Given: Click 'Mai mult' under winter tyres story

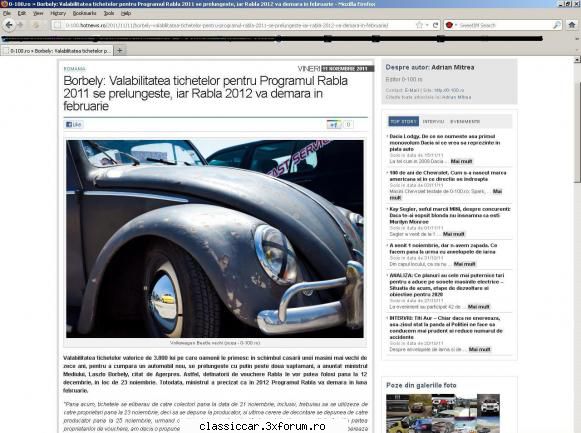Looking at the screenshot, I should (x=464, y=264).
